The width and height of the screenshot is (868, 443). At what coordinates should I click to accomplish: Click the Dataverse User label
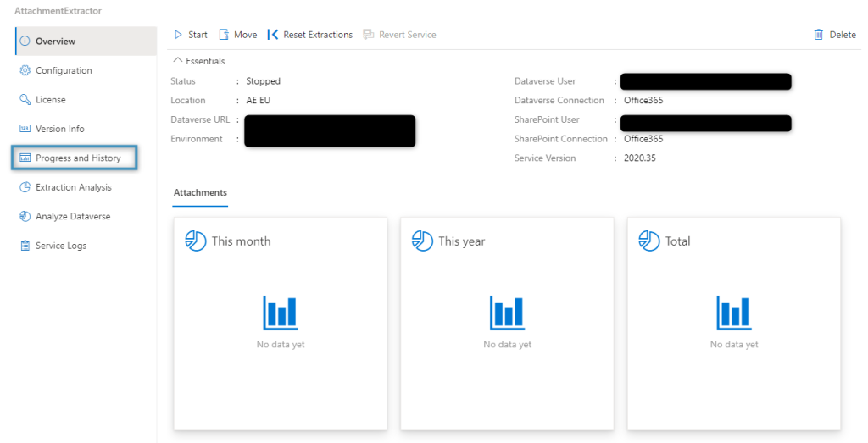(x=545, y=80)
